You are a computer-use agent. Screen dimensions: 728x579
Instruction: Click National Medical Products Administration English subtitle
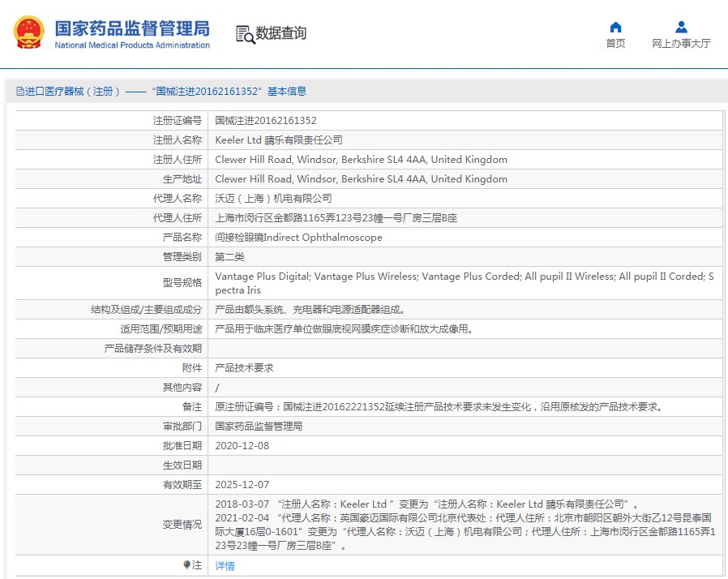point(132,45)
